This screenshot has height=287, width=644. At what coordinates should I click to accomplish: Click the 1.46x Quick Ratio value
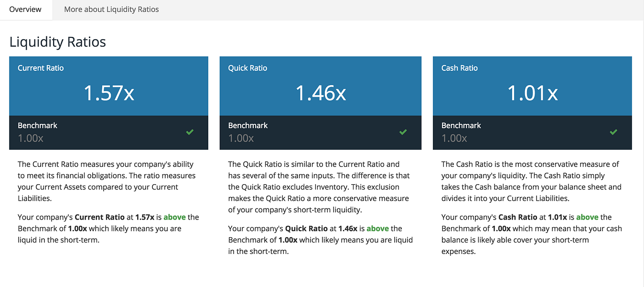pyautogui.click(x=321, y=93)
